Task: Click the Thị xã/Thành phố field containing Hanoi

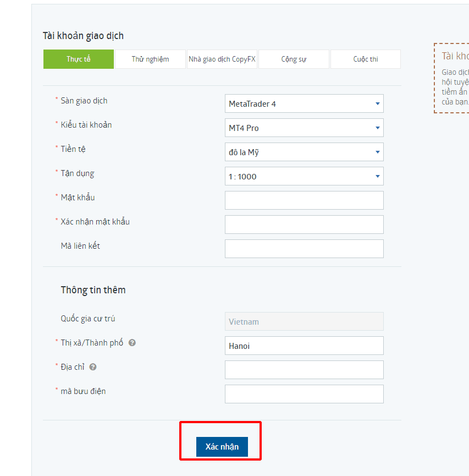Action: [304, 346]
